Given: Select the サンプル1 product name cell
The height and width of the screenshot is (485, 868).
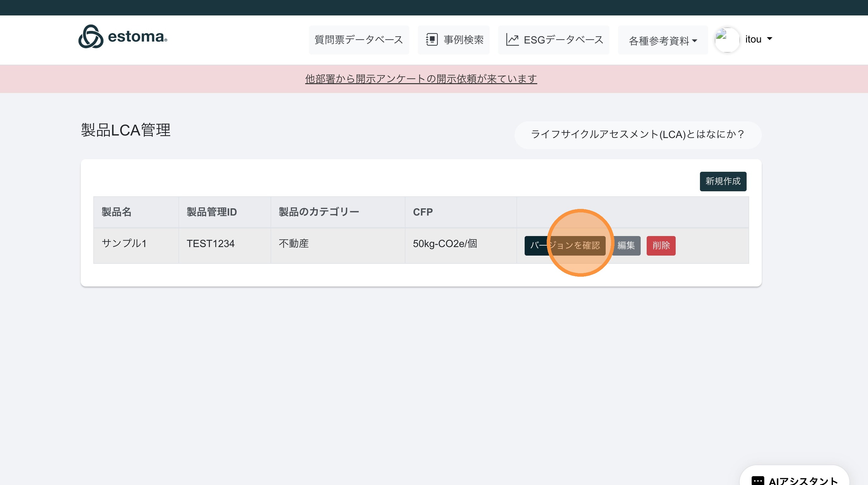Looking at the screenshot, I should [124, 244].
